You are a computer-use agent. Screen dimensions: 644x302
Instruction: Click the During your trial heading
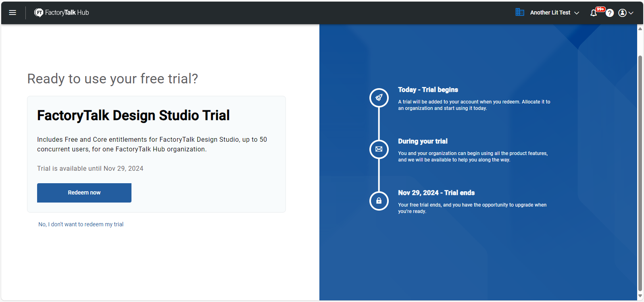tap(423, 141)
